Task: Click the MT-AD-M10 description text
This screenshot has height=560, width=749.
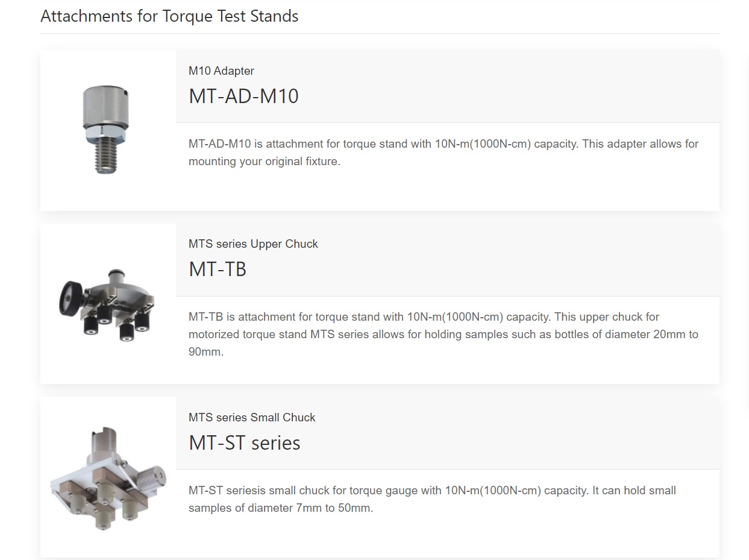Action: tap(443, 153)
